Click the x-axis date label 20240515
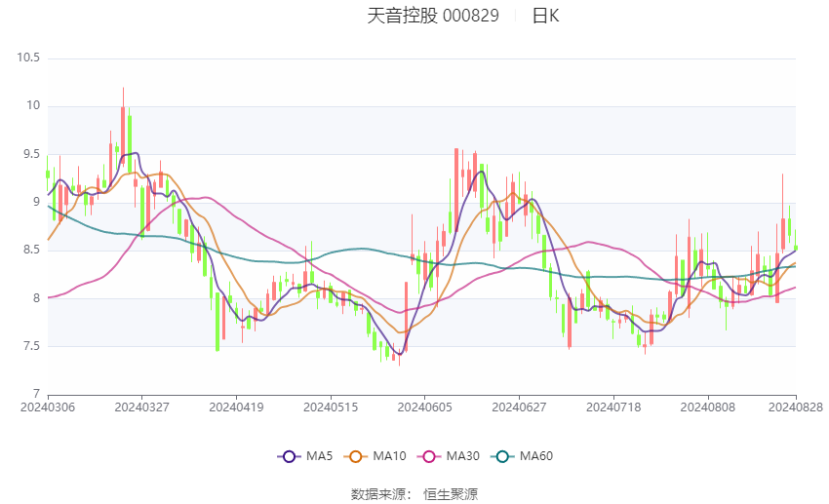 tap(331, 407)
